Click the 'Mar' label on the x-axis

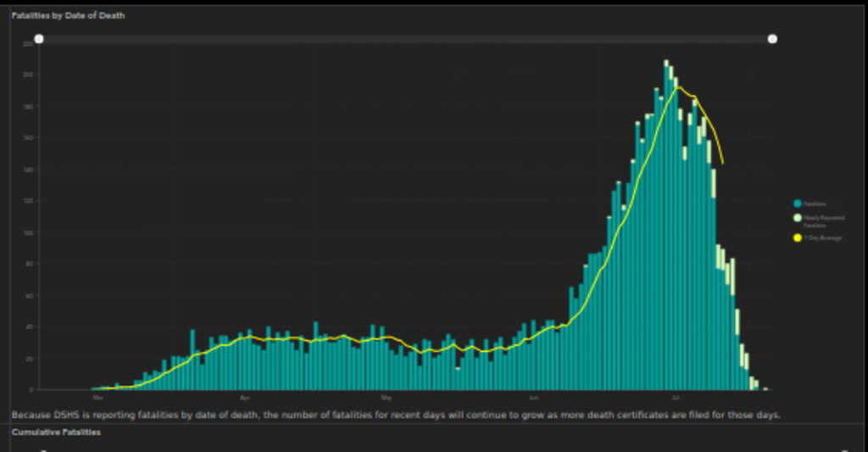(98, 396)
